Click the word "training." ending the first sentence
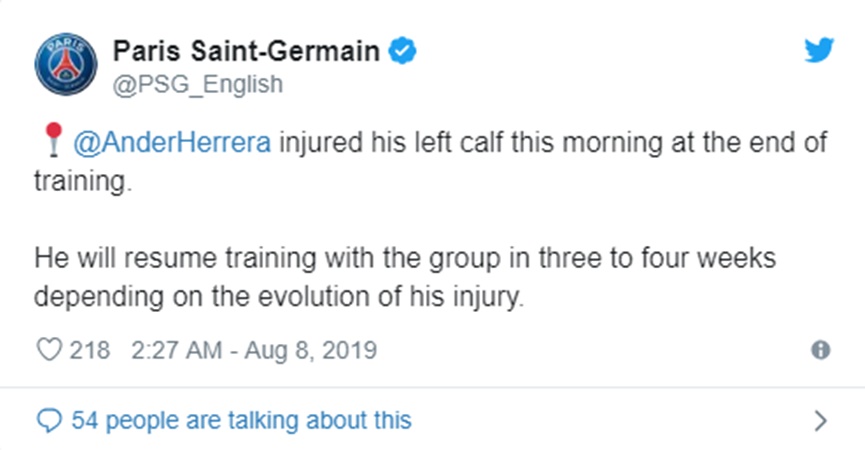This screenshot has height=450, width=865. [83, 185]
